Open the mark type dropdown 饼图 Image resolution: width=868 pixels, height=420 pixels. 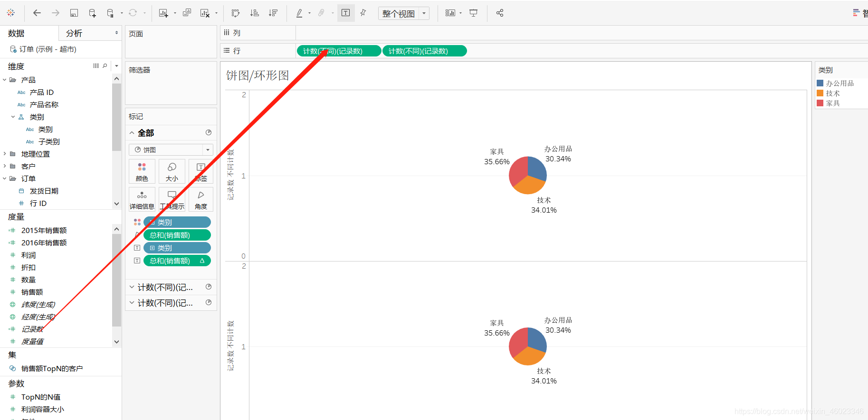171,149
